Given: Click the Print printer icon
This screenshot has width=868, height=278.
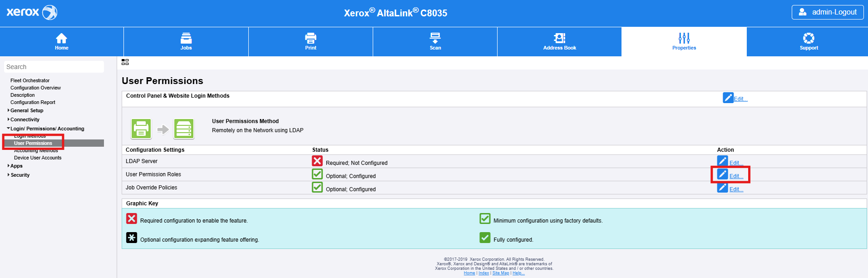Looking at the screenshot, I should pos(311,38).
